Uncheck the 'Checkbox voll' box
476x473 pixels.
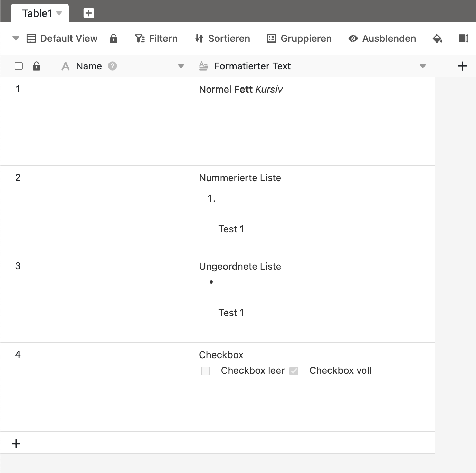click(294, 371)
